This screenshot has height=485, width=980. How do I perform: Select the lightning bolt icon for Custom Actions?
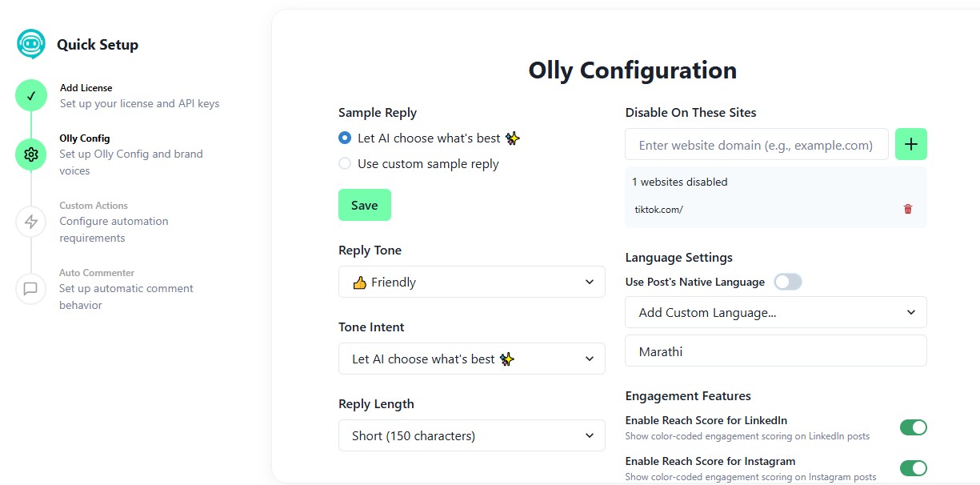tap(30, 222)
